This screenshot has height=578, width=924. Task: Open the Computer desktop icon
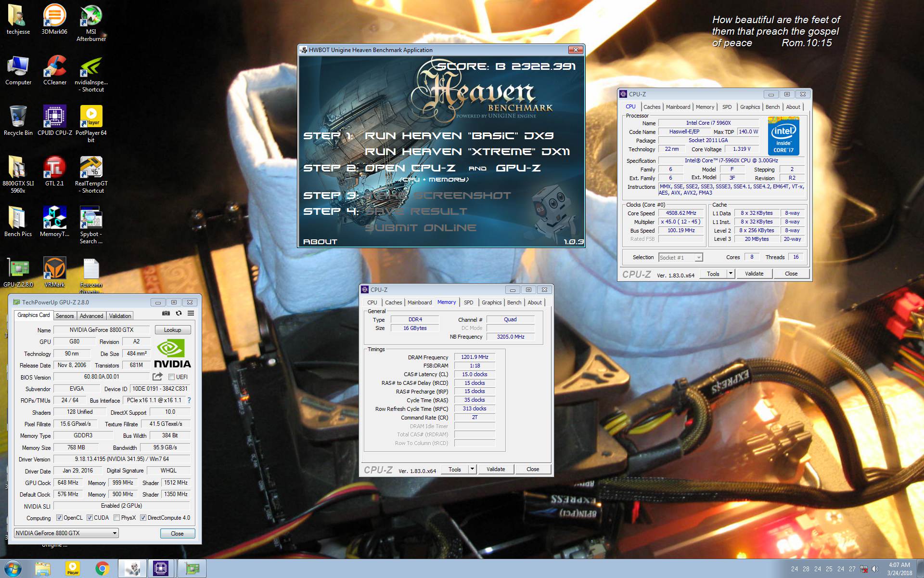18,70
